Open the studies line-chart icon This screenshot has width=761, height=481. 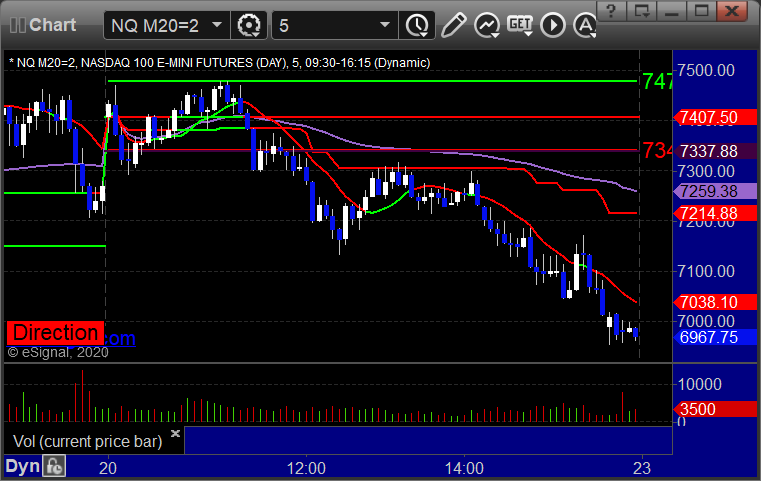coord(487,25)
